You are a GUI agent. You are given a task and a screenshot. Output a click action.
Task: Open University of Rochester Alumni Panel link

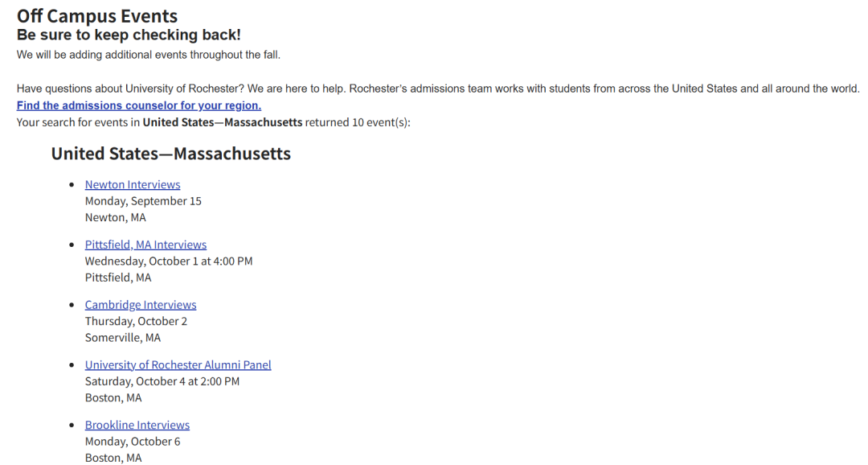coord(178,364)
